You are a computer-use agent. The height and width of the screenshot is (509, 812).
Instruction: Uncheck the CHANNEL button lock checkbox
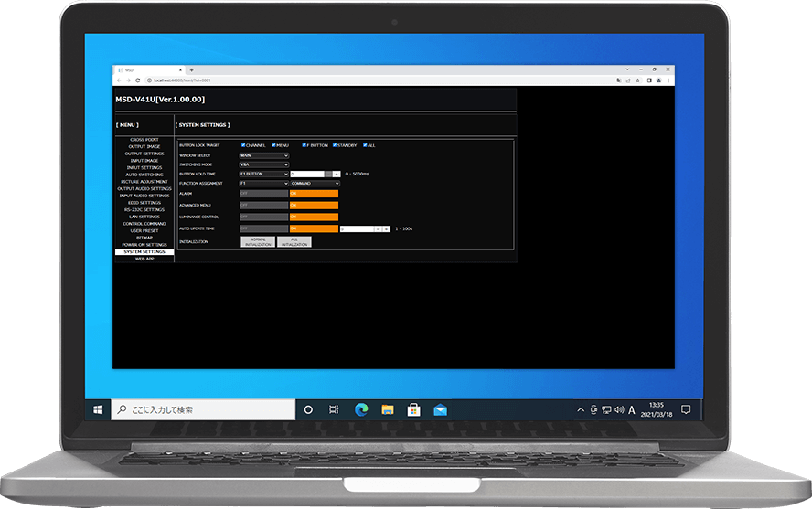pos(243,145)
